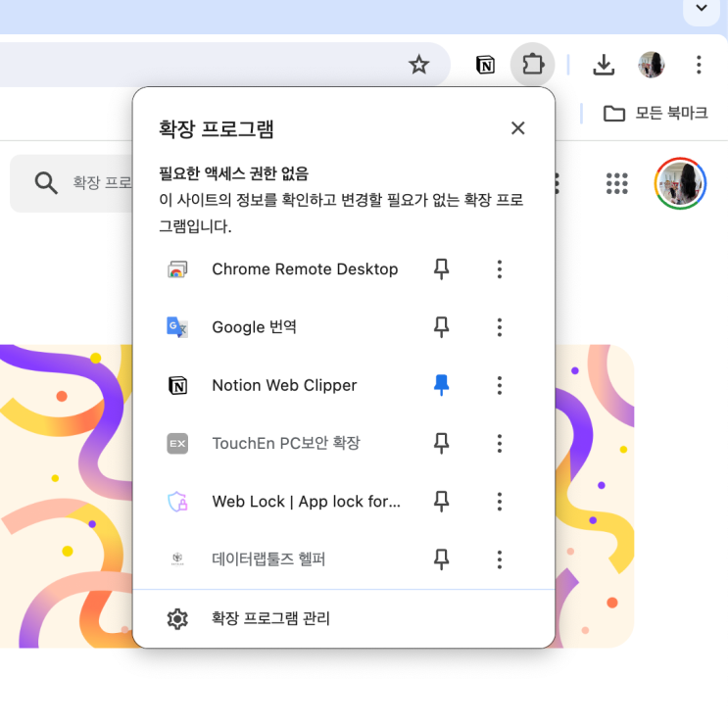The width and height of the screenshot is (728, 728).
Task: Open more options for Google 번역
Action: (x=500, y=327)
